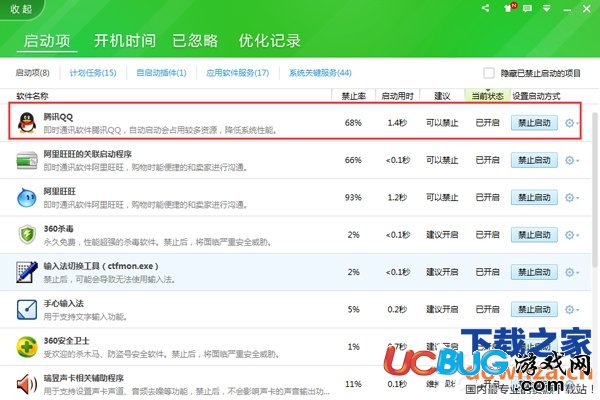The width and height of the screenshot is (600, 400).
Task: Disable startup for 手心输入法
Action: point(534,309)
